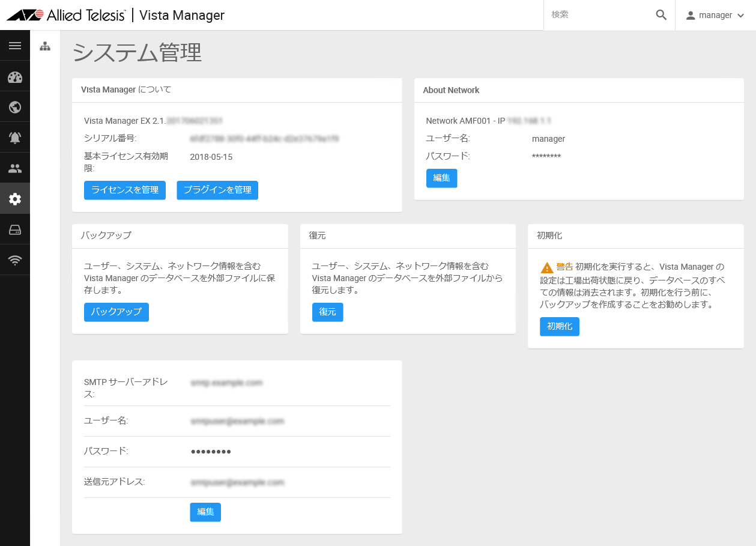Click the プラグインを管理 button
The height and width of the screenshot is (546, 756).
pyautogui.click(x=217, y=190)
